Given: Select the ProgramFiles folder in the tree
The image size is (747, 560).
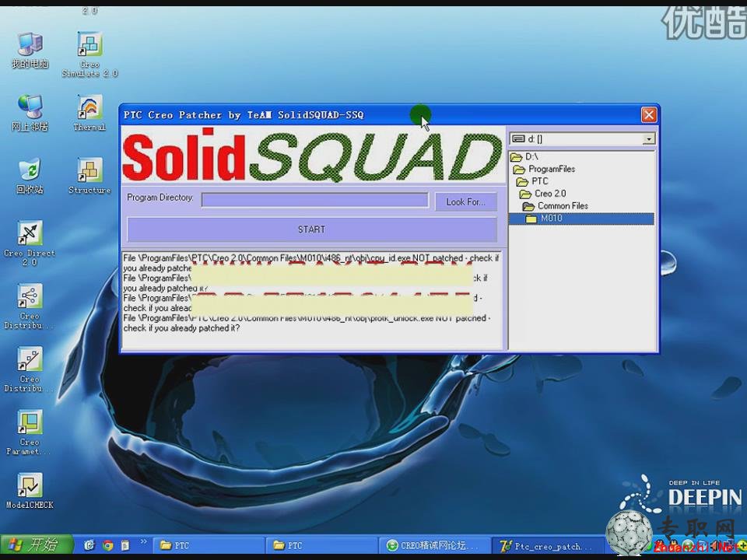Looking at the screenshot, I should pos(544,169).
